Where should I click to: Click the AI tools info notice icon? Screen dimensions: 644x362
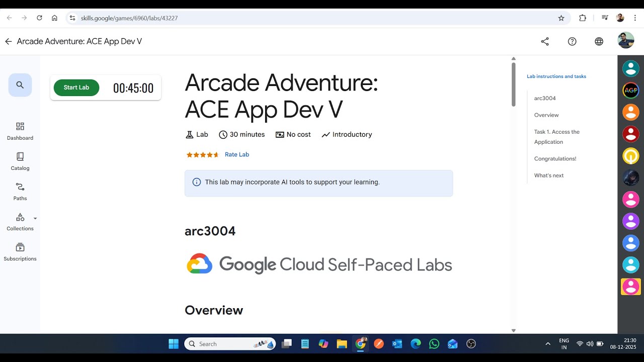pyautogui.click(x=197, y=182)
